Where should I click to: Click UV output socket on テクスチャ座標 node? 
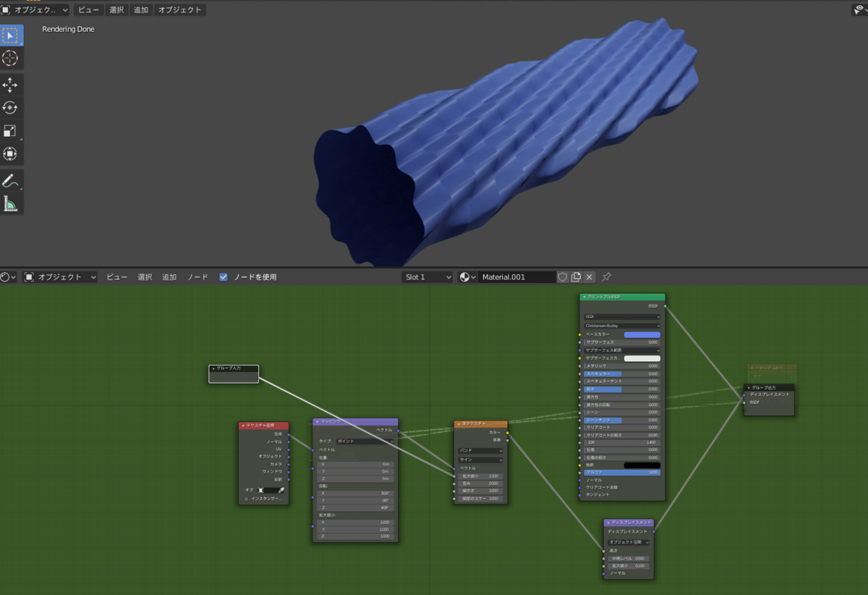289,449
